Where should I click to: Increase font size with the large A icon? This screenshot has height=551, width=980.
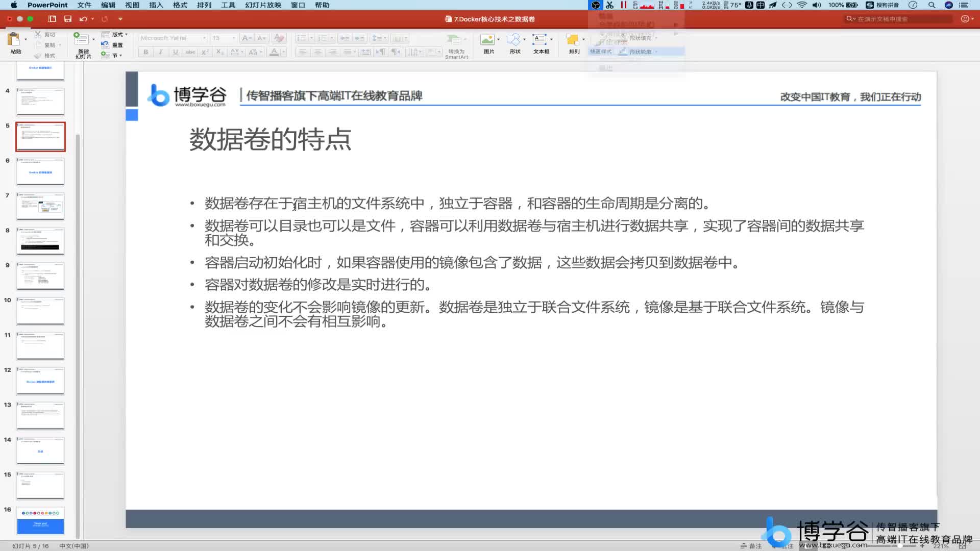247,38
